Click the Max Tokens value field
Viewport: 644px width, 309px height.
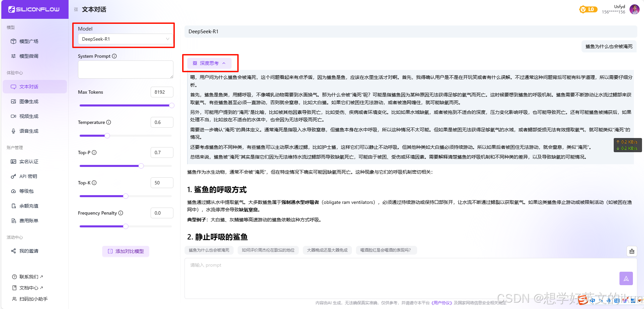coord(162,92)
